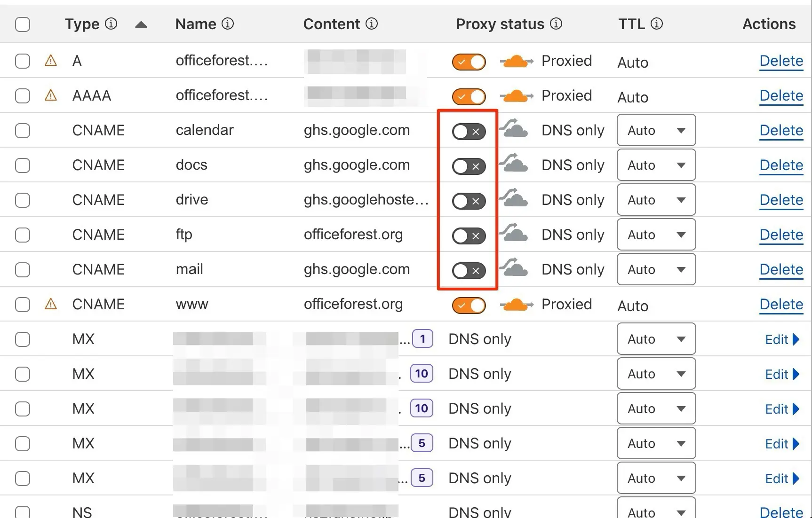
Task: Click the warning icon on the AAAA record
Action: coord(51,95)
